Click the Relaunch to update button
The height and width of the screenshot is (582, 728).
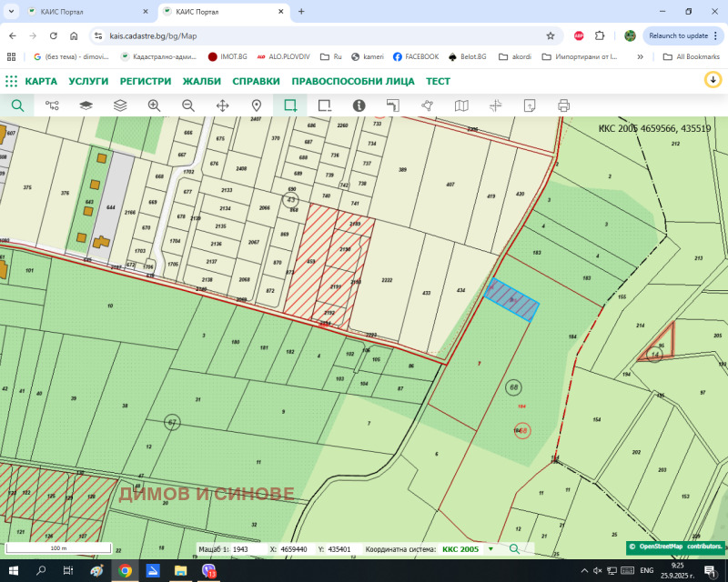[x=682, y=35]
